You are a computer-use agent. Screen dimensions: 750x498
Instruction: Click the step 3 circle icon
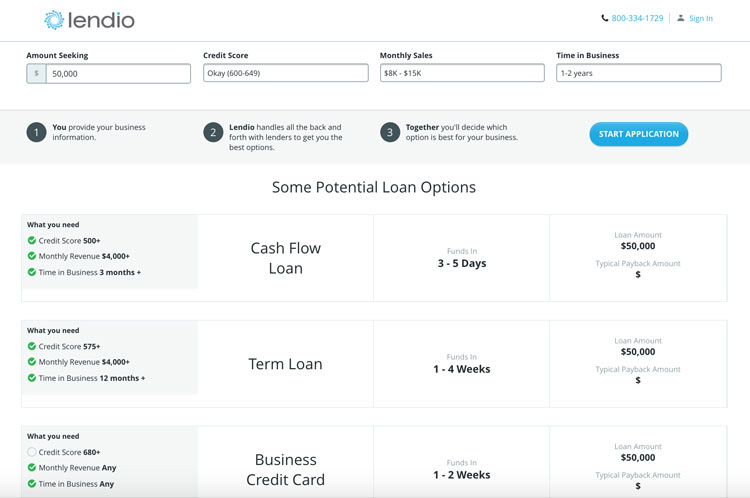390,133
